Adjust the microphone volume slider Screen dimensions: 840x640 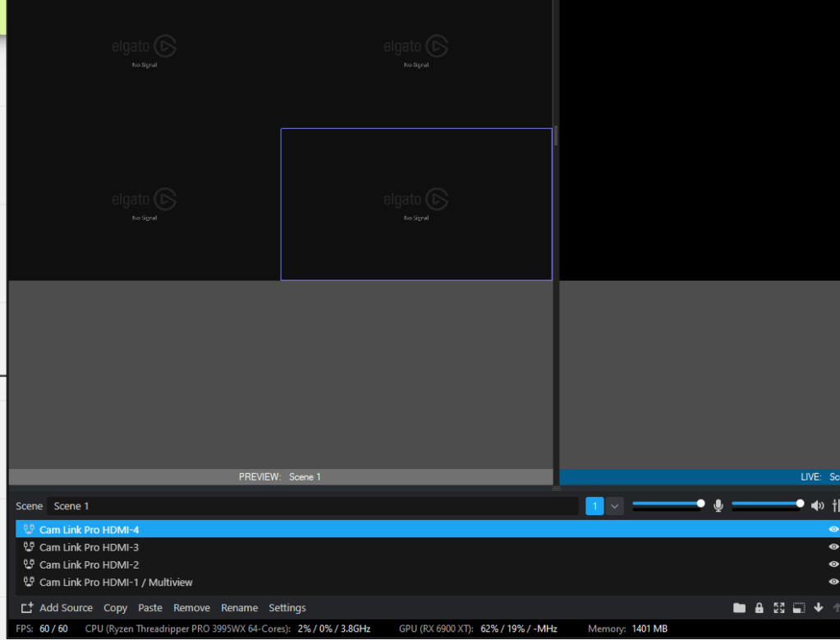668,504
